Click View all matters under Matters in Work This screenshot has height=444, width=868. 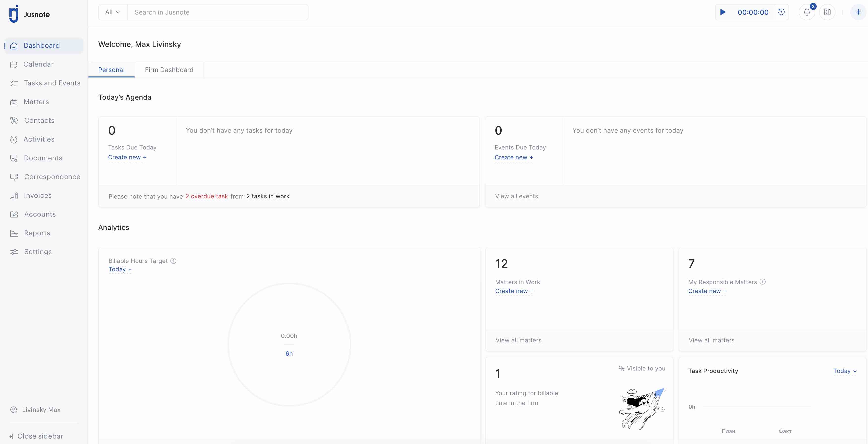pos(518,340)
